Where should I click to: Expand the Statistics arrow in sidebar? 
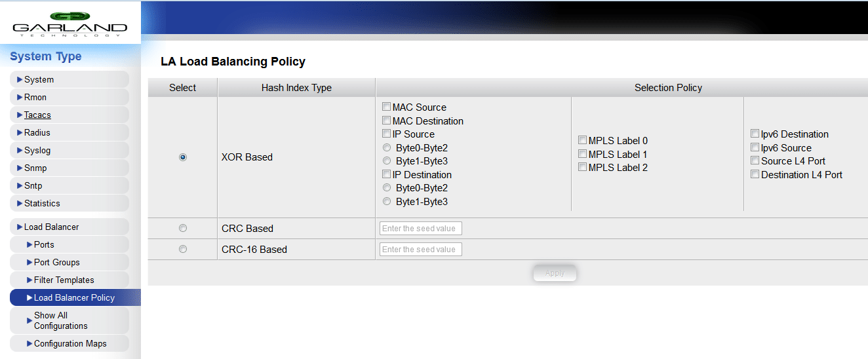20,203
